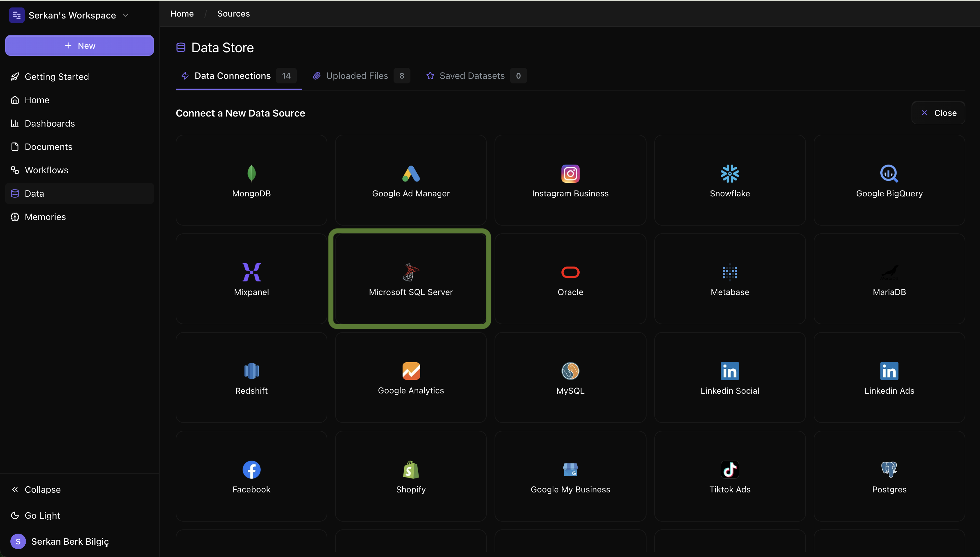This screenshot has width=980, height=557.
Task: Open the Data sidebar item
Action: (x=80, y=193)
